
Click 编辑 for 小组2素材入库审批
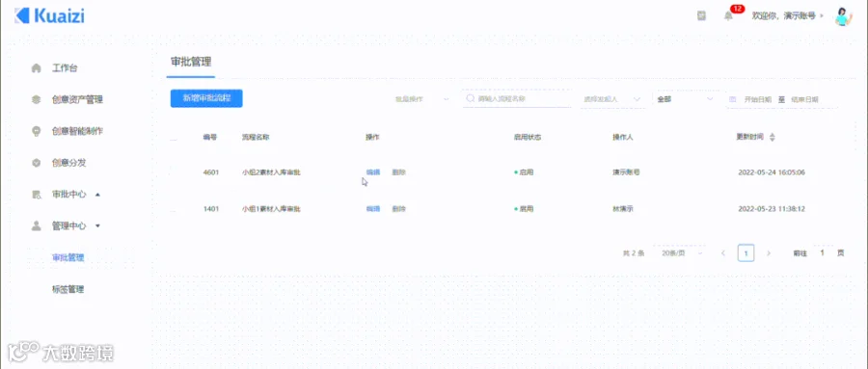click(373, 172)
